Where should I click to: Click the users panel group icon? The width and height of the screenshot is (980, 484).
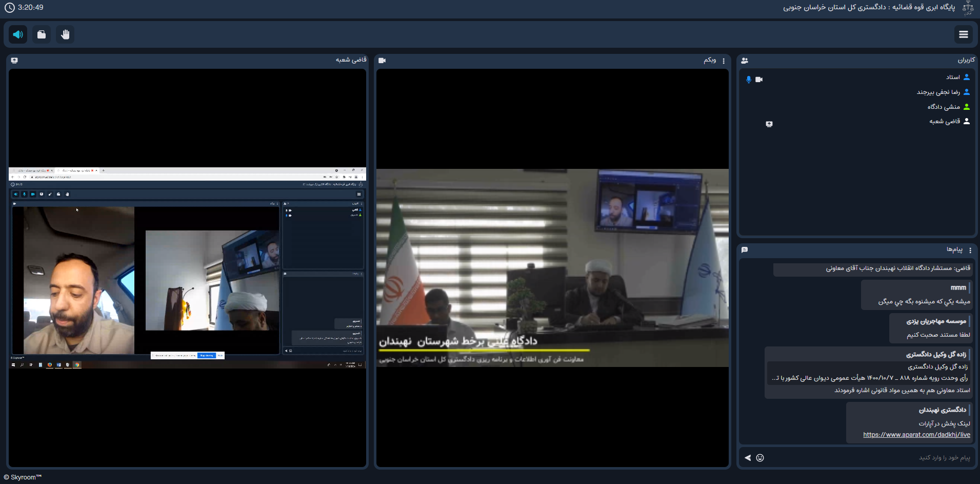745,61
